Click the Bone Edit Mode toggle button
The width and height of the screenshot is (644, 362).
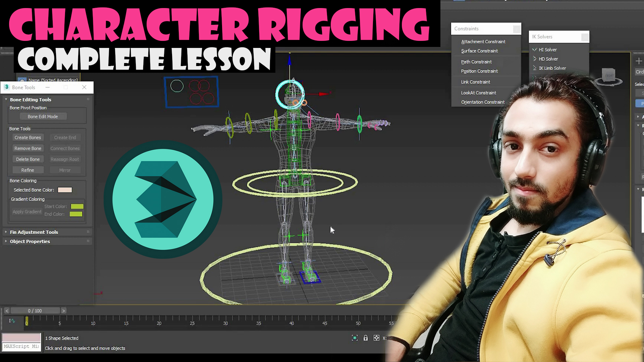click(x=43, y=116)
